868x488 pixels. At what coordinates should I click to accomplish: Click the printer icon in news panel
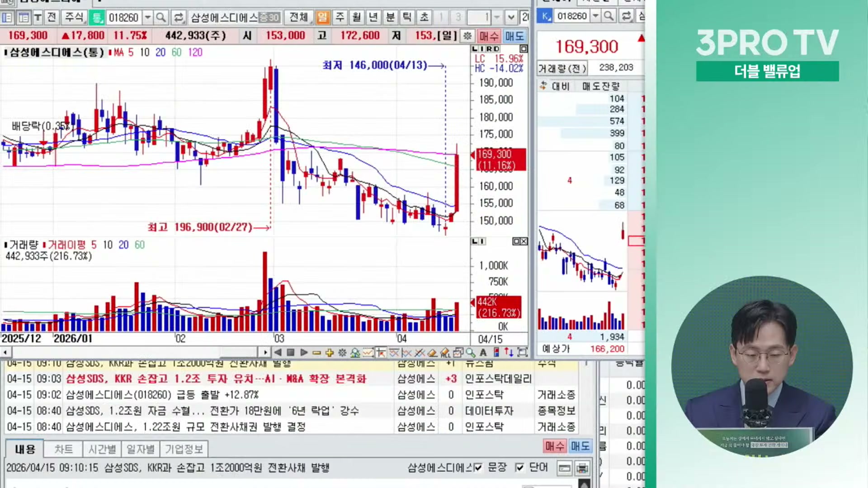coord(582,468)
